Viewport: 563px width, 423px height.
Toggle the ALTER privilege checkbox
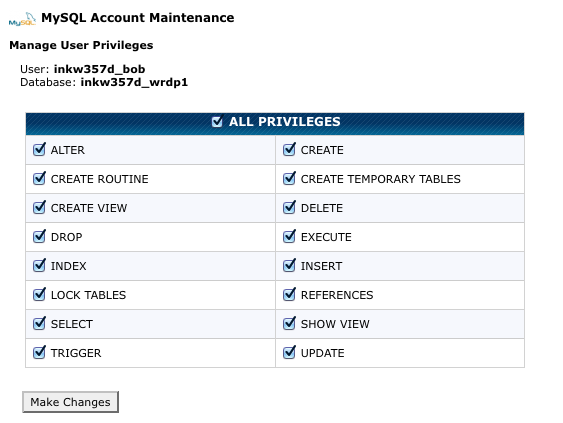39,149
